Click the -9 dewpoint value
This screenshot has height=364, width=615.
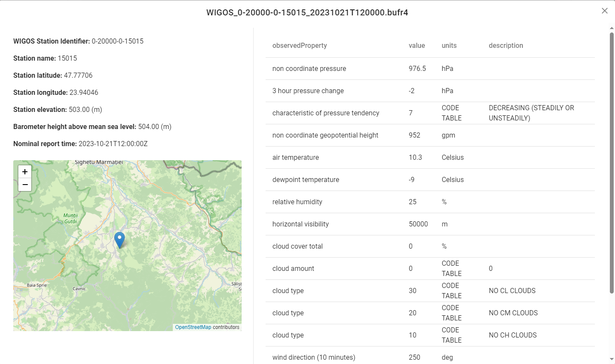tap(411, 180)
